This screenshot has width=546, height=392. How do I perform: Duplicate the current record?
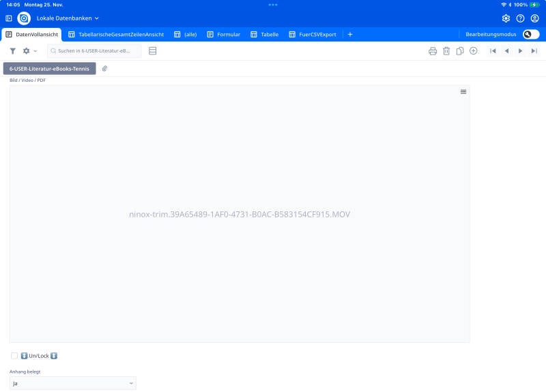tap(459, 51)
